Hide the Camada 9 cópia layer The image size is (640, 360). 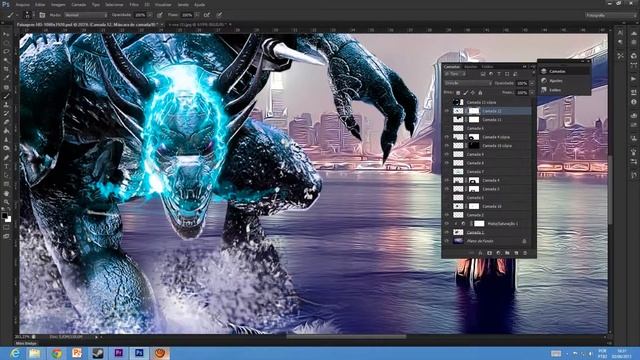[447, 137]
